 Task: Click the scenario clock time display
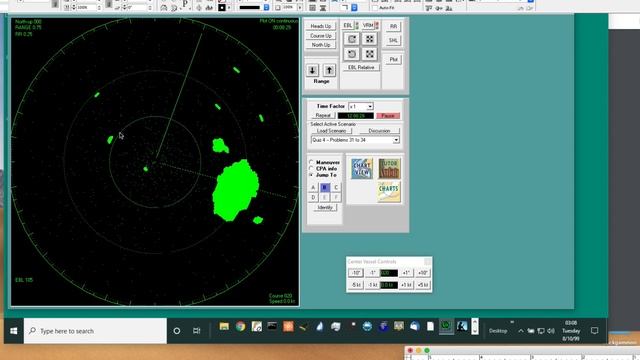356,116
